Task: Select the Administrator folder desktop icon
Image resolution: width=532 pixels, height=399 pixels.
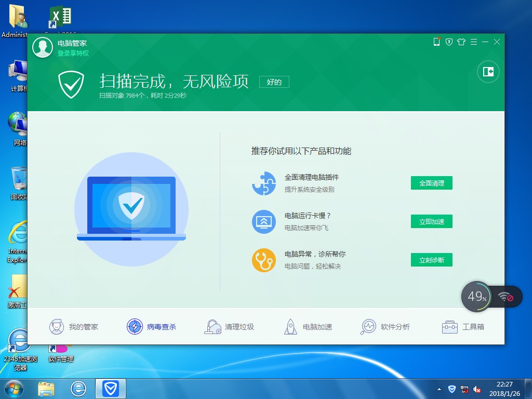Action: pos(14,21)
